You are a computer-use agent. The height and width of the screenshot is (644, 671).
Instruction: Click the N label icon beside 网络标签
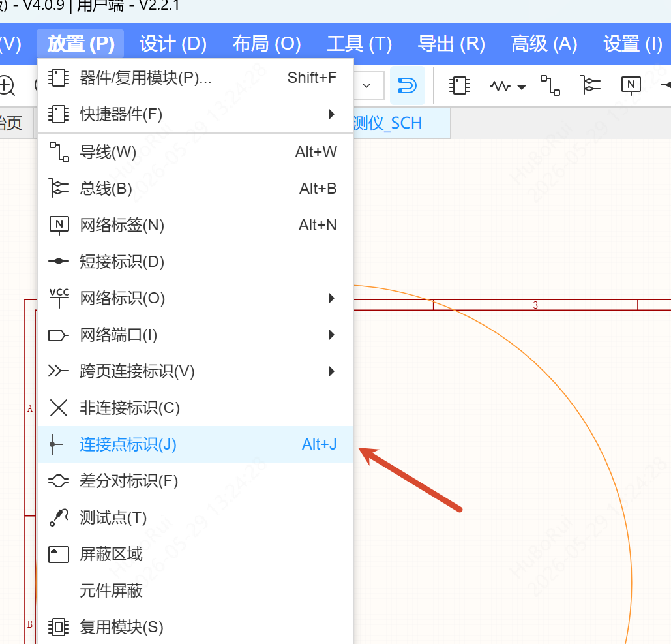[x=59, y=225]
